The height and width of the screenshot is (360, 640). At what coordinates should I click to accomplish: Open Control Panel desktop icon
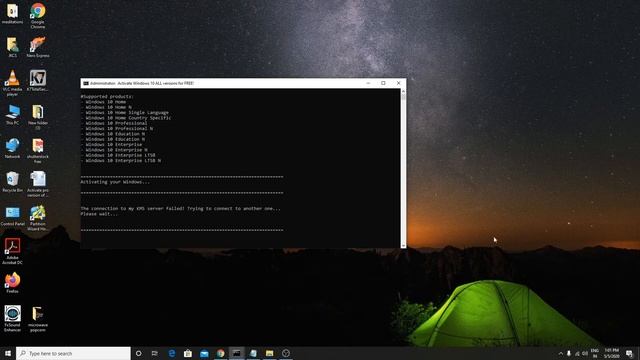(x=12, y=216)
